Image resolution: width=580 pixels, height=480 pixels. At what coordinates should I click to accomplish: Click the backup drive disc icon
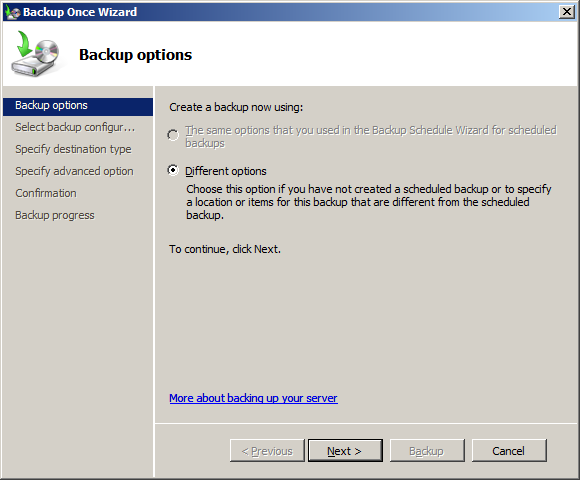click(x=36, y=54)
